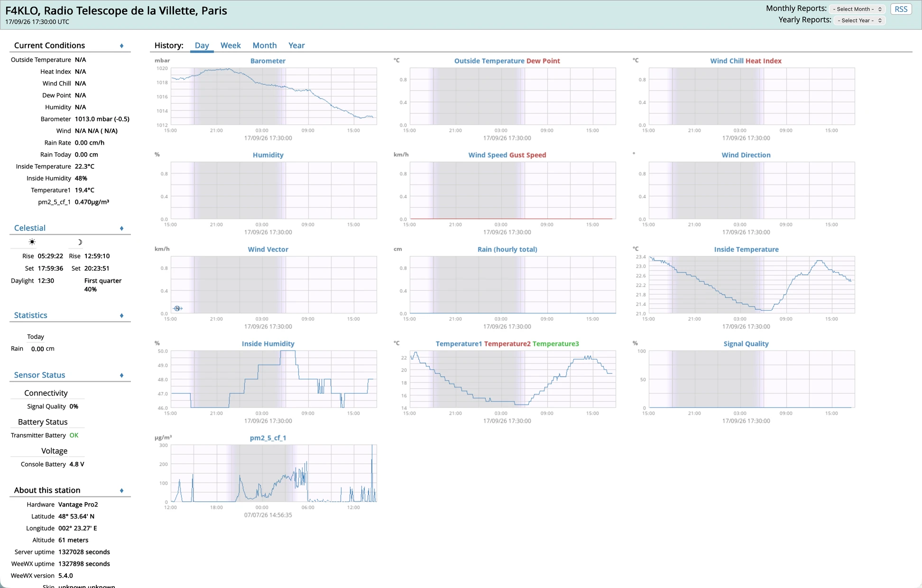Collapse the Sensor Status section toggle

pos(121,376)
